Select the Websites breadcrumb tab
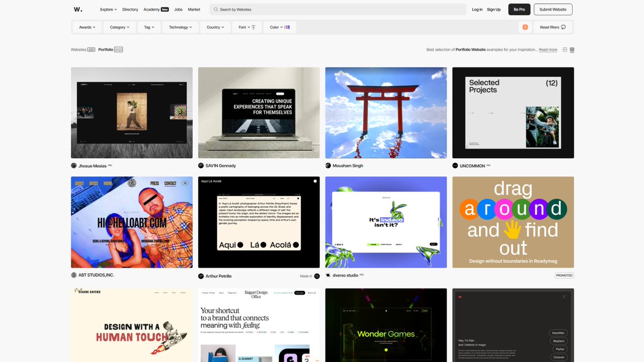 [x=83, y=49]
